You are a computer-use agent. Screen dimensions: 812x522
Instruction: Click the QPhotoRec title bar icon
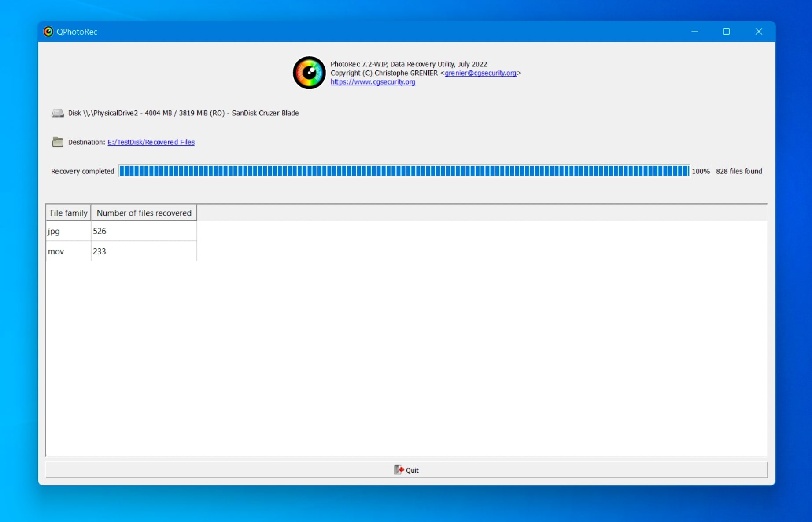(48, 32)
